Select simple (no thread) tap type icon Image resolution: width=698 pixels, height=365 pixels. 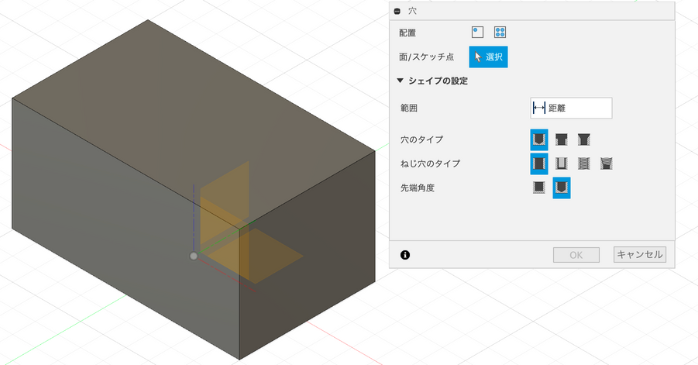[539, 164]
